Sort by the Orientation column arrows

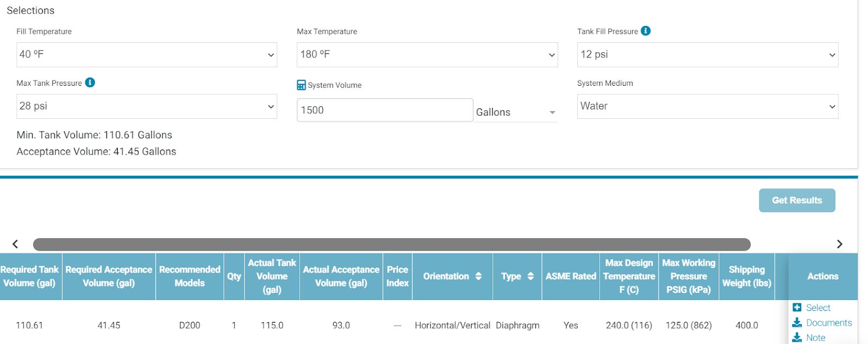click(478, 276)
